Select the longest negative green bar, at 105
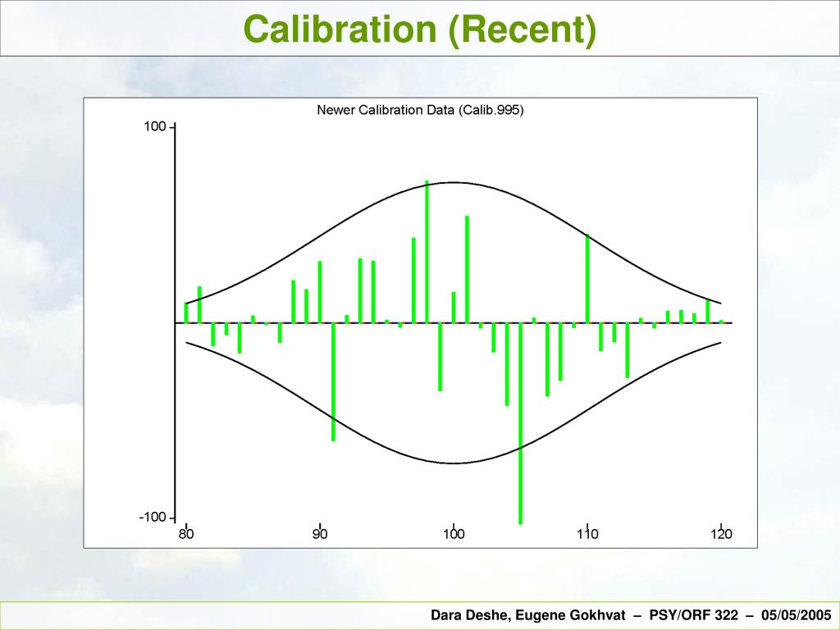 521,423
